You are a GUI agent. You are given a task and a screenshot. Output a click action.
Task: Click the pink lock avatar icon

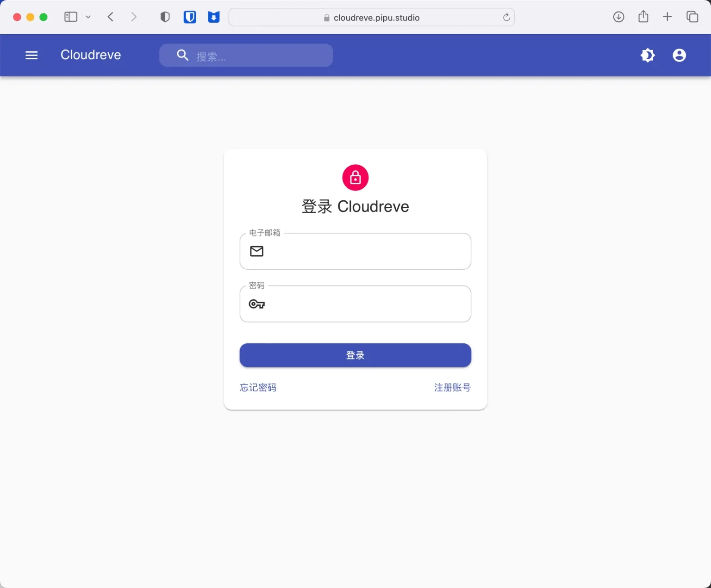(x=355, y=178)
